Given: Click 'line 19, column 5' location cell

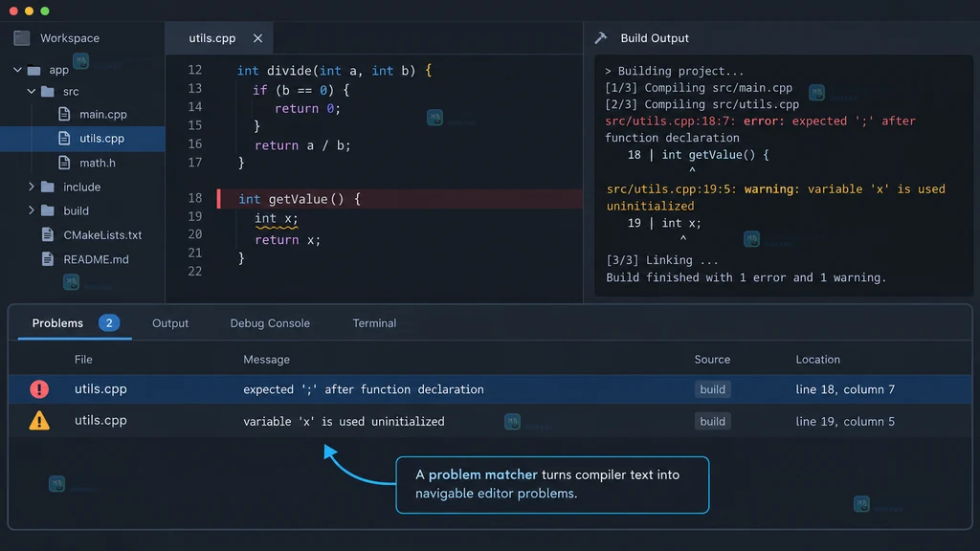Looking at the screenshot, I should [x=845, y=421].
